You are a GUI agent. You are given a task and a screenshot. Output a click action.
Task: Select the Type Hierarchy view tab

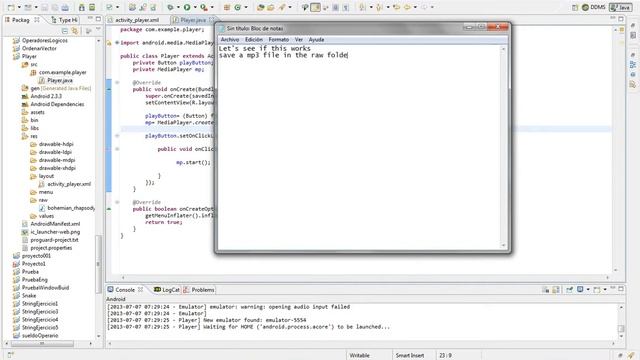[64, 20]
